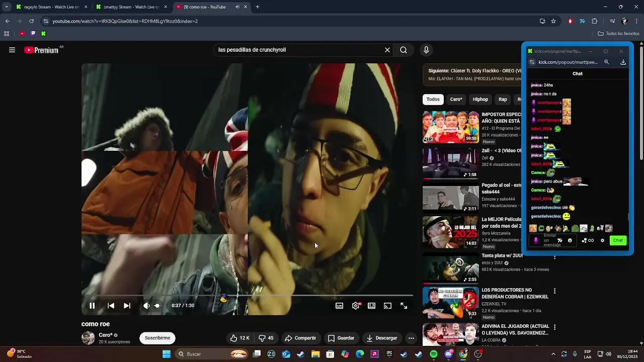
Task: Open the emoji picker in Kick chat input
Action: coord(570,240)
